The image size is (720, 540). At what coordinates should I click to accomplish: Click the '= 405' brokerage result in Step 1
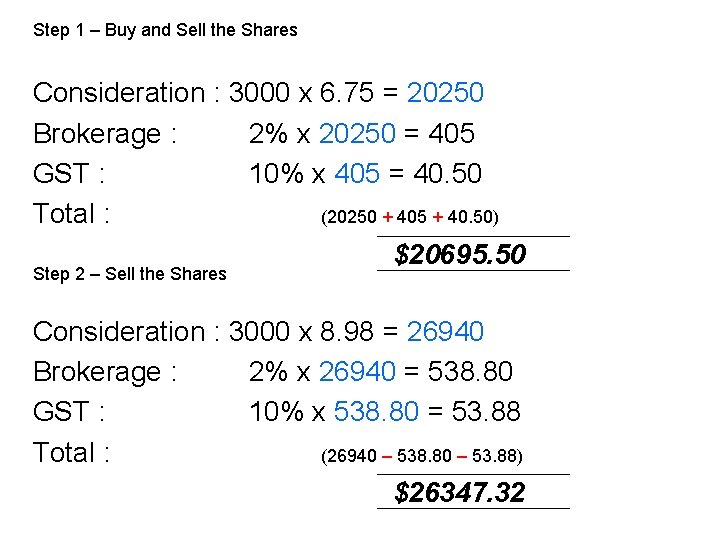coord(438,133)
